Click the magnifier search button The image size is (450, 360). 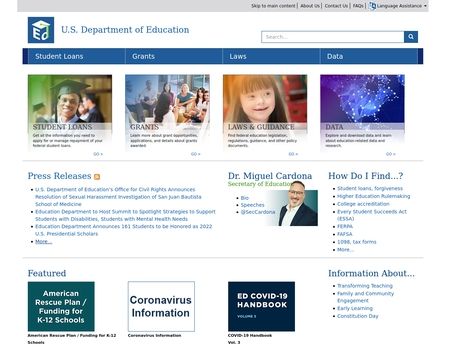(x=411, y=37)
